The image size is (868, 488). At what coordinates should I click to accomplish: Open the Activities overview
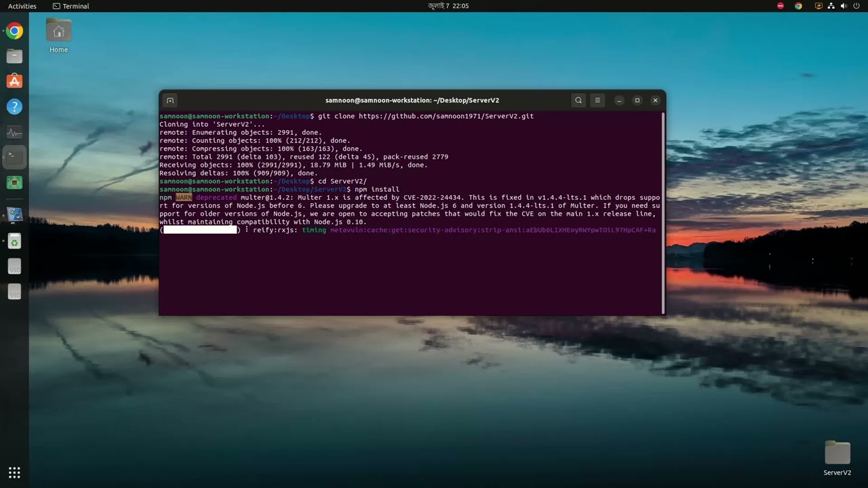(x=22, y=6)
